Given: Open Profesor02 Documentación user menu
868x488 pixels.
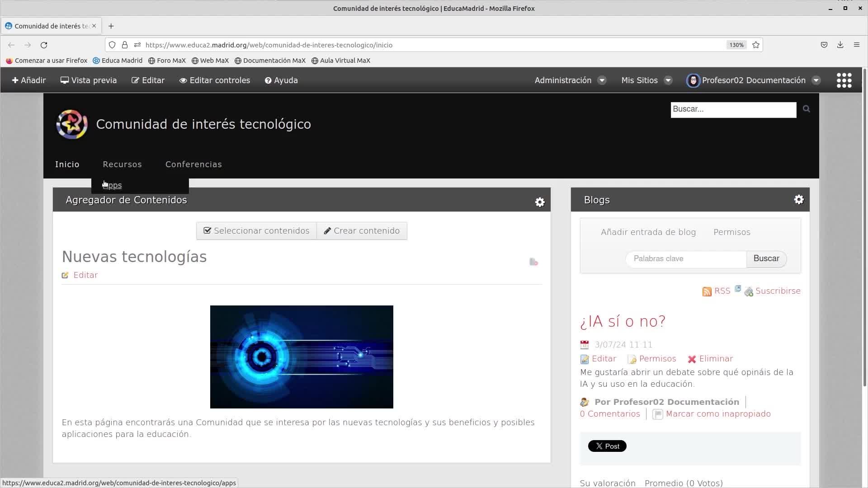Looking at the screenshot, I should pos(753,80).
